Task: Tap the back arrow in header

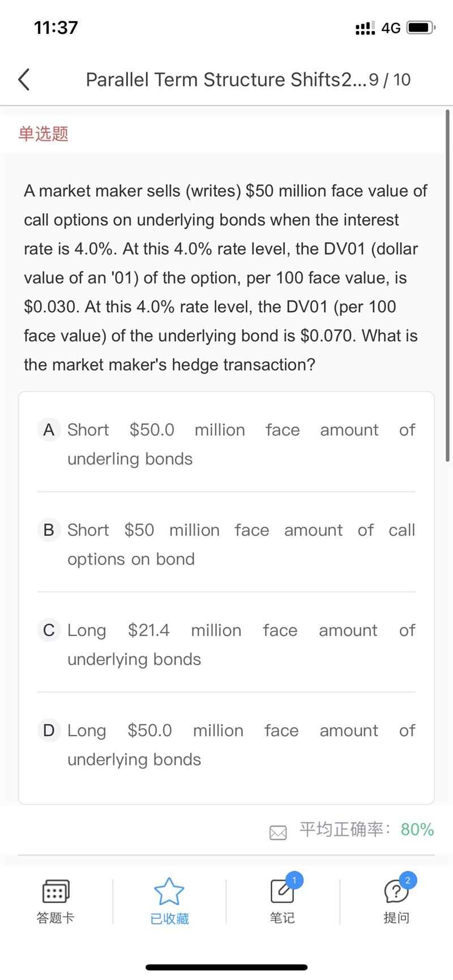Action: tap(24, 80)
